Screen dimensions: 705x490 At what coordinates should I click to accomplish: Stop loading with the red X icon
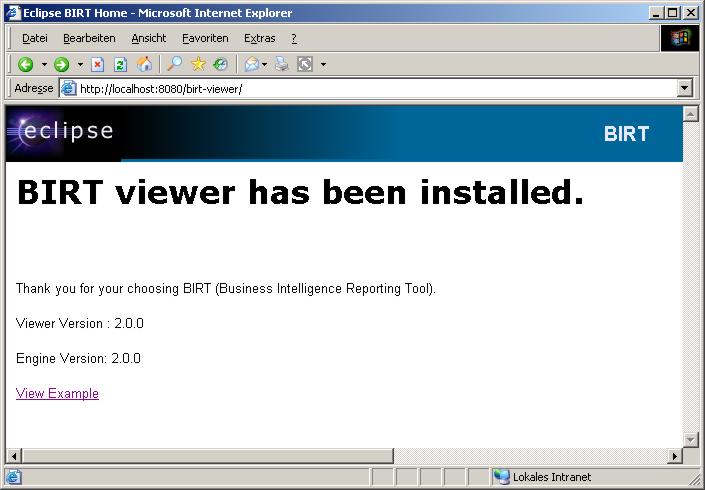pos(97,65)
